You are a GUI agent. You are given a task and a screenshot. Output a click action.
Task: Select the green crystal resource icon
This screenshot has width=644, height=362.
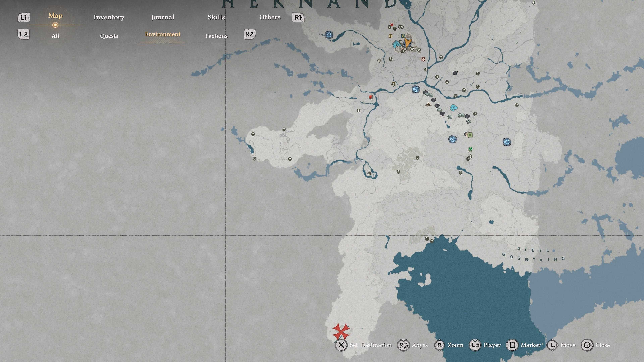pyautogui.click(x=470, y=149)
